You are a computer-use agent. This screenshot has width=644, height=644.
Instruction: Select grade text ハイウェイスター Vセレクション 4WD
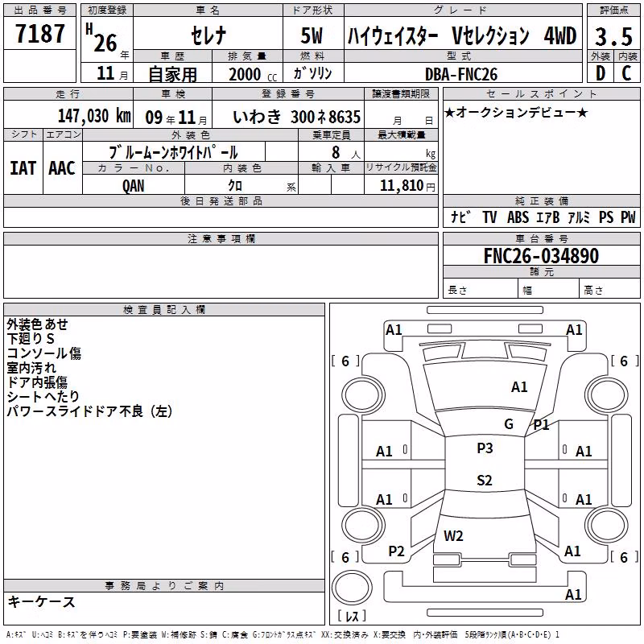pos(462,35)
